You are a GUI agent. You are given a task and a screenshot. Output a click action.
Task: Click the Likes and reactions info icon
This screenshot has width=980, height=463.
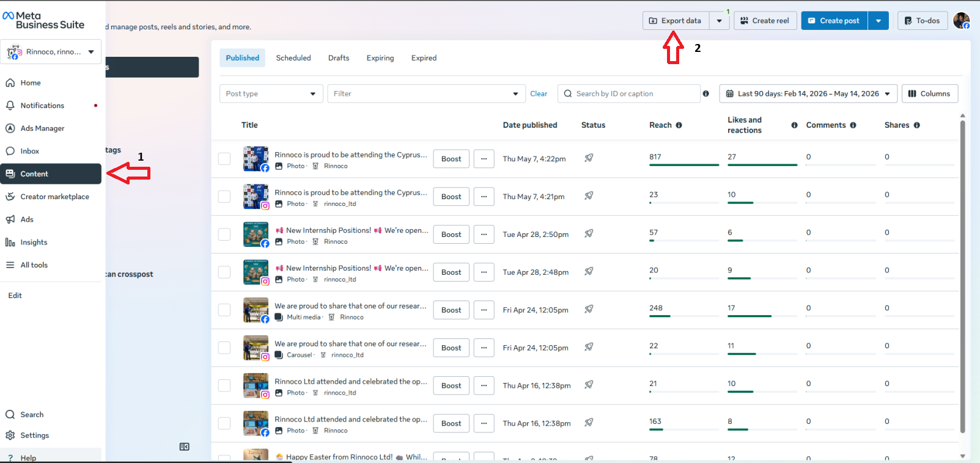pos(795,125)
